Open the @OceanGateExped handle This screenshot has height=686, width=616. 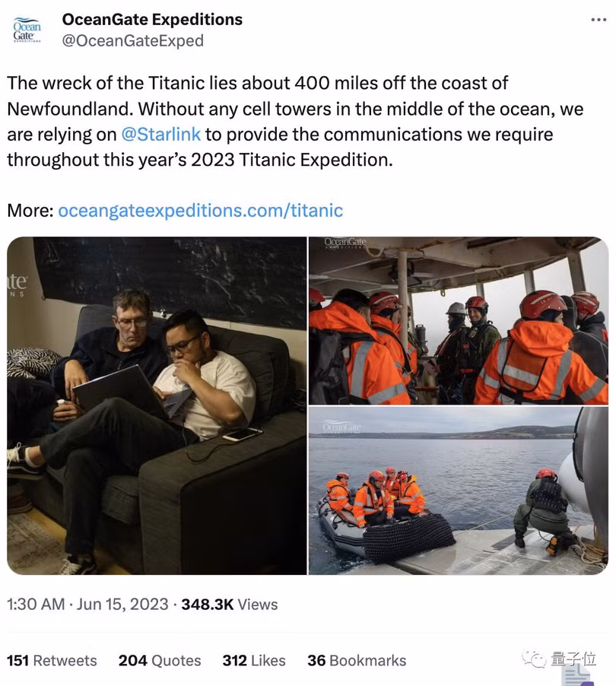(132, 40)
